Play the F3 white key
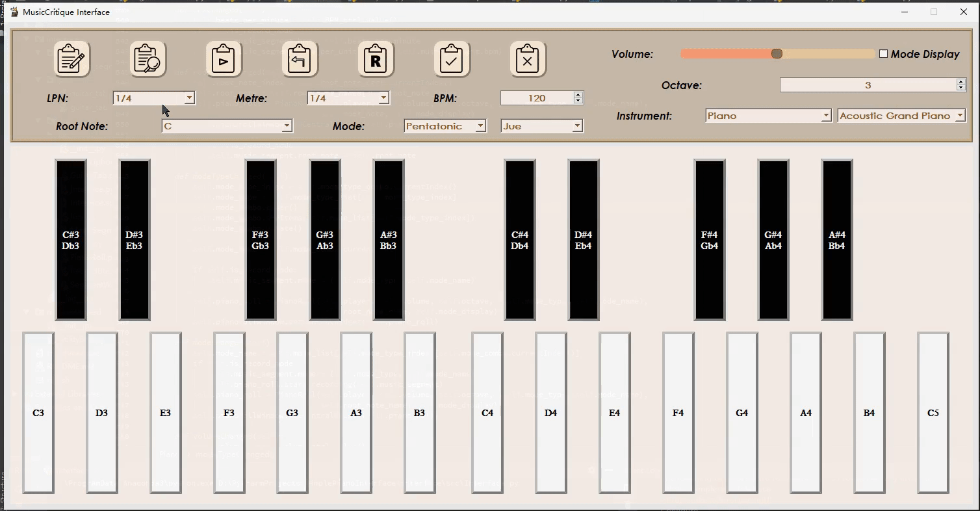 pyautogui.click(x=229, y=413)
